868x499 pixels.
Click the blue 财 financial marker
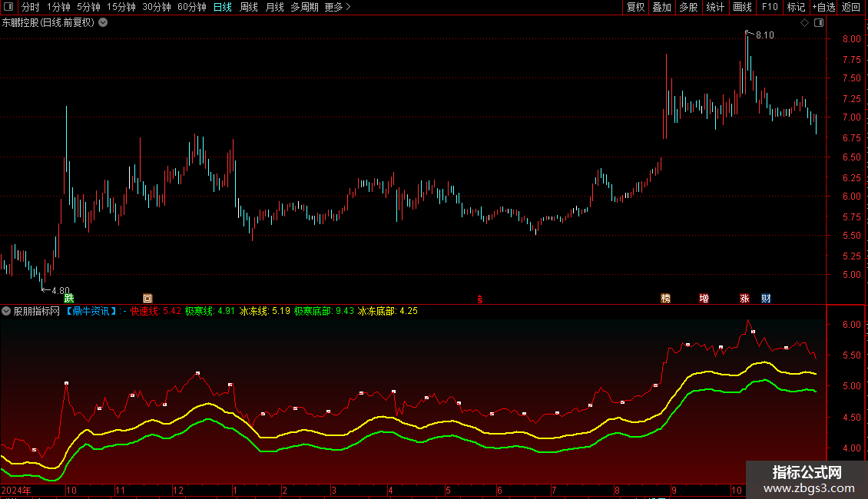(x=766, y=299)
